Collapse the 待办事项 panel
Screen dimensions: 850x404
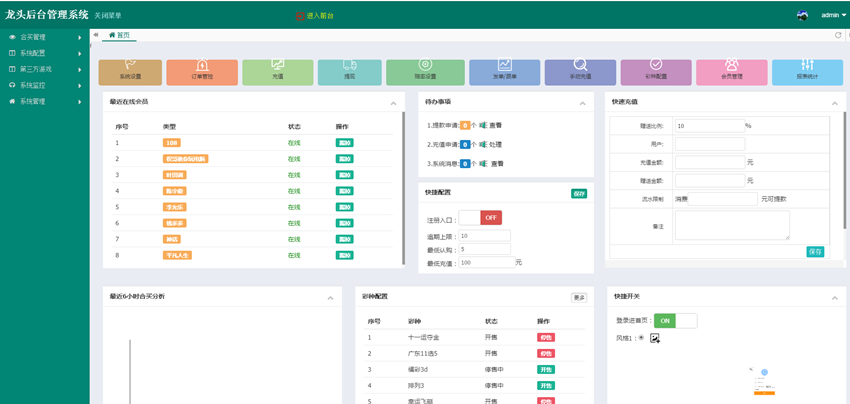coord(583,103)
